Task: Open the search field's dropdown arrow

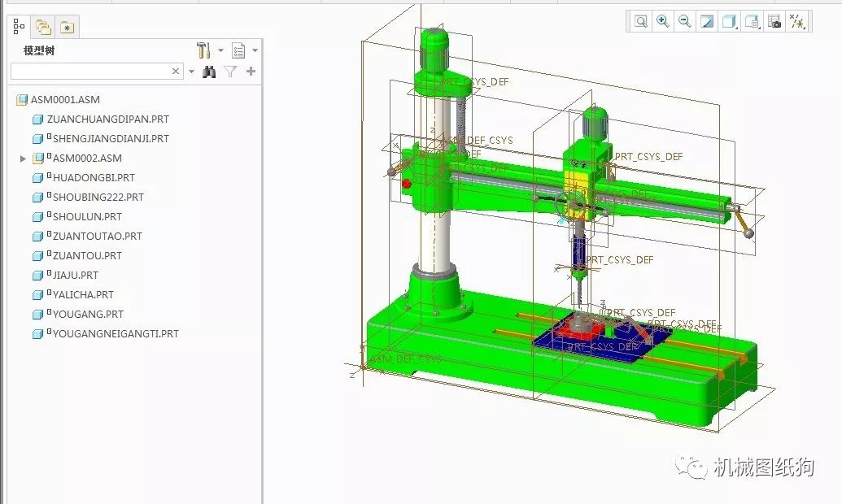Action: click(x=191, y=72)
